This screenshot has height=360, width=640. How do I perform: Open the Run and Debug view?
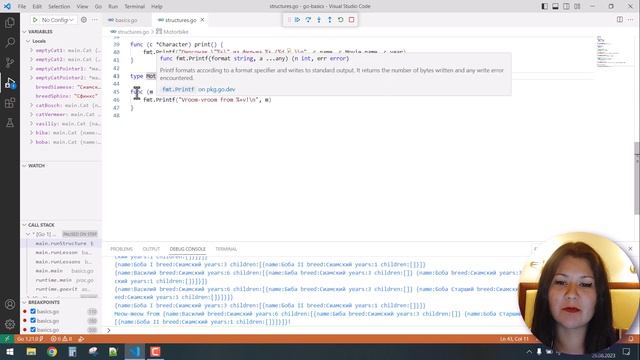(x=10, y=82)
